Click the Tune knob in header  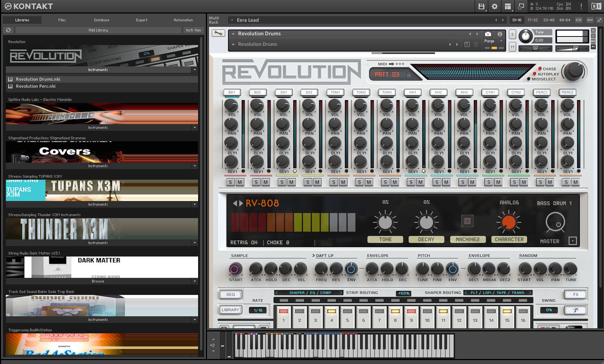[526, 36]
